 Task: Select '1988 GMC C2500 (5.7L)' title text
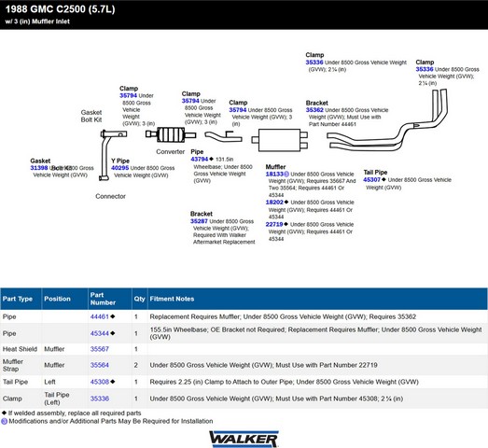60,9
